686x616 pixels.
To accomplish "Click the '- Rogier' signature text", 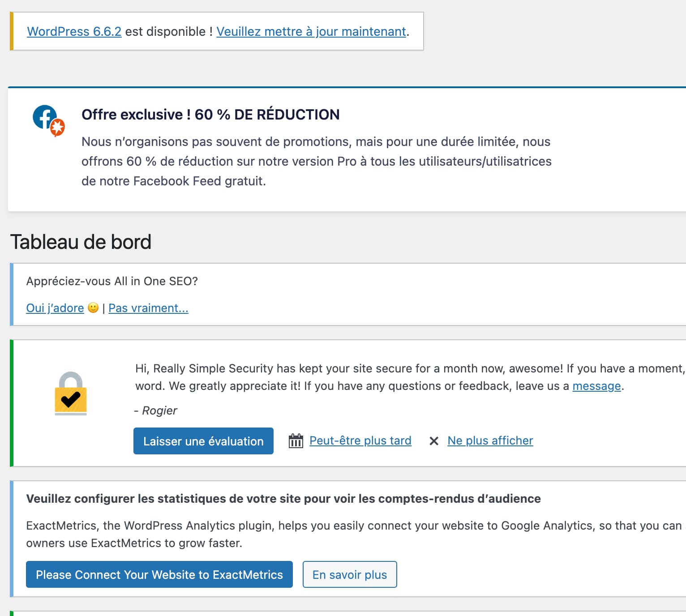I will pos(156,411).
